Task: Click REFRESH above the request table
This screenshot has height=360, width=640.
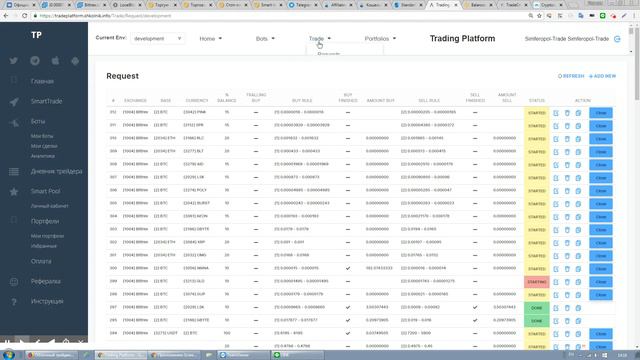Action: [571, 76]
